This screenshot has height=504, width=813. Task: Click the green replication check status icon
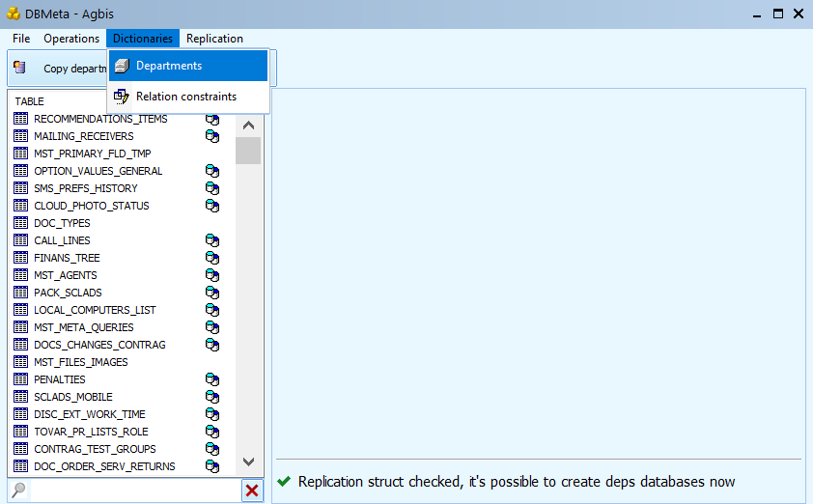(284, 482)
